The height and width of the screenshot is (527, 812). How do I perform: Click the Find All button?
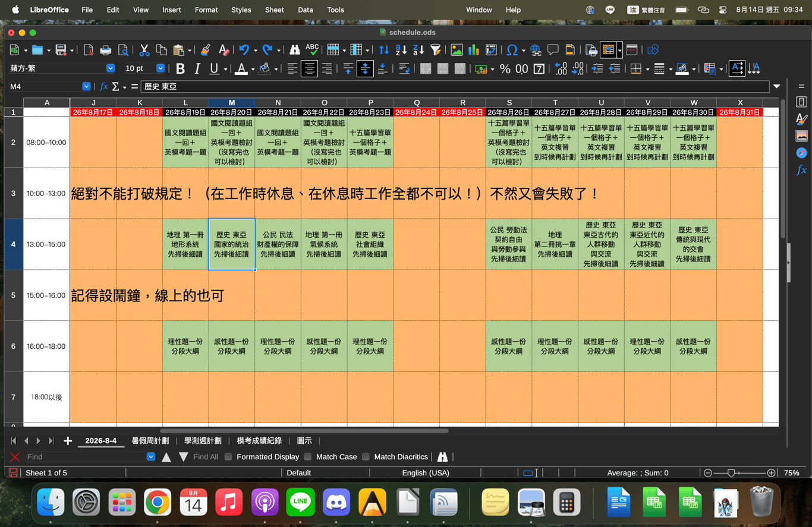tap(206, 457)
